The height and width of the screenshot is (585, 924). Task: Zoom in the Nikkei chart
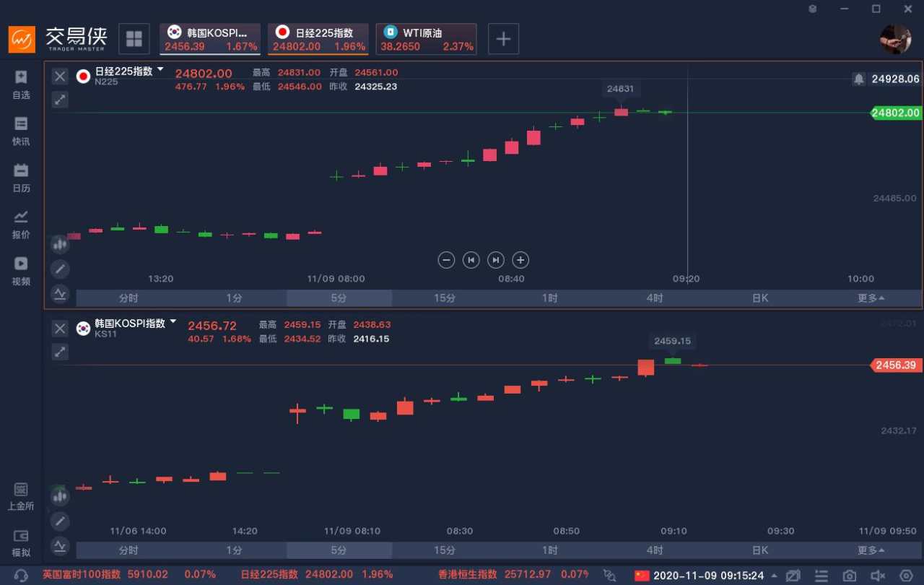pyautogui.click(x=520, y=260)
